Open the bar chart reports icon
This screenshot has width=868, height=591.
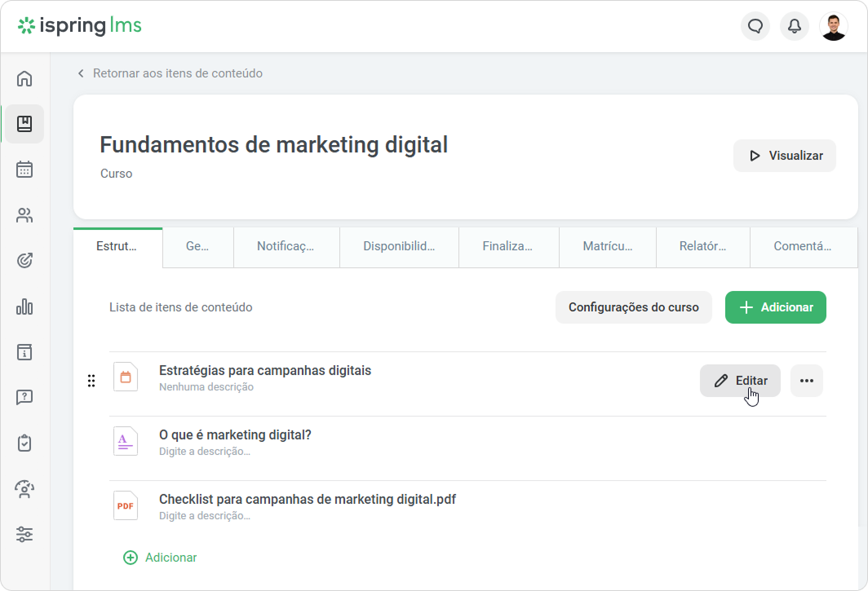pyautogui.click(x=24, y=307)
